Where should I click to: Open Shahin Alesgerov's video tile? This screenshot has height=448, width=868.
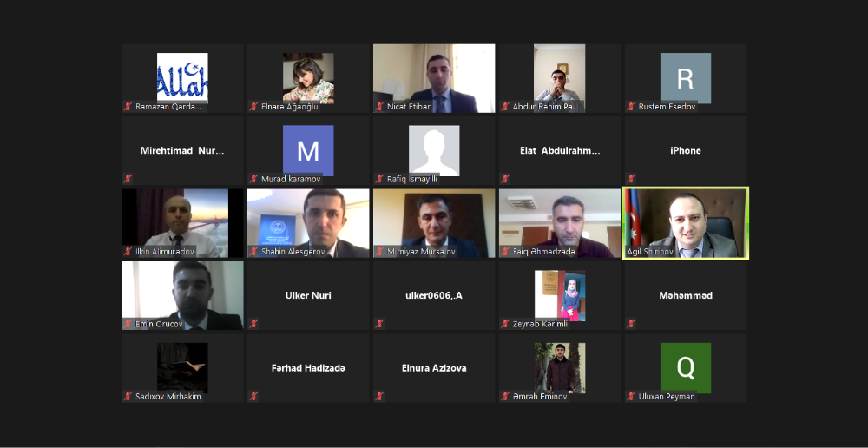pyautogui.click(x=308, y=223)
